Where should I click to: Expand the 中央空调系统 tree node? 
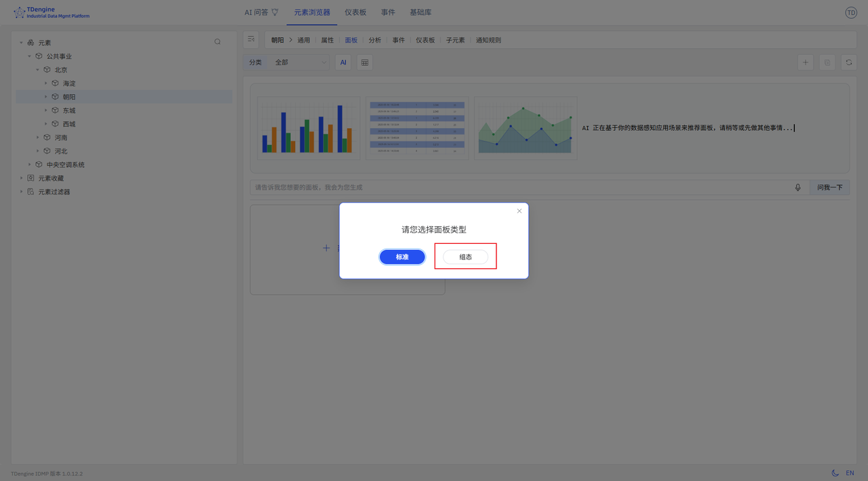[30, 165]
